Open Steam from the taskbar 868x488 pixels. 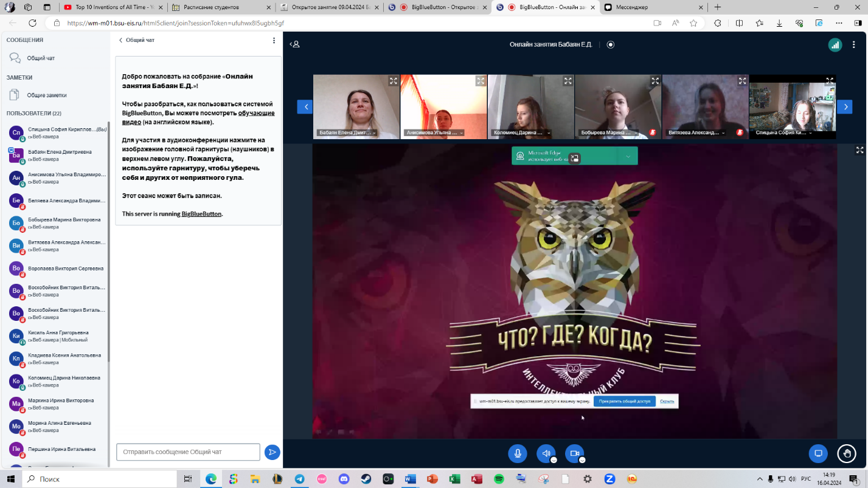coord(366,479)
